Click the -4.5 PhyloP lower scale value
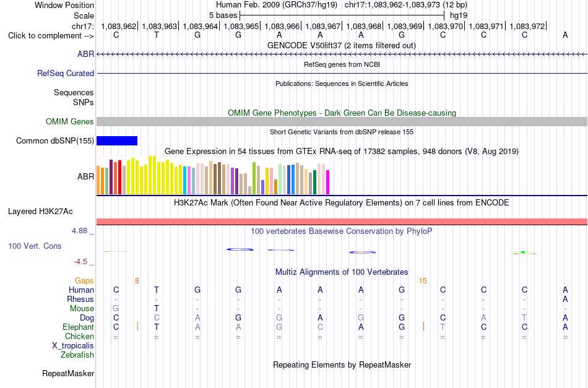588x388 pixels. (80, 261)
